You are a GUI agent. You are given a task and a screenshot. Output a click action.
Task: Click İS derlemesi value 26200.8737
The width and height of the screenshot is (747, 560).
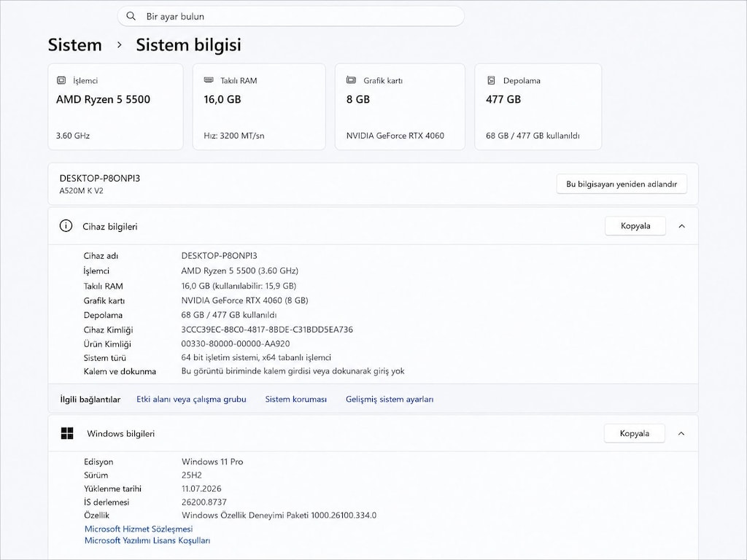pos(204,502)
